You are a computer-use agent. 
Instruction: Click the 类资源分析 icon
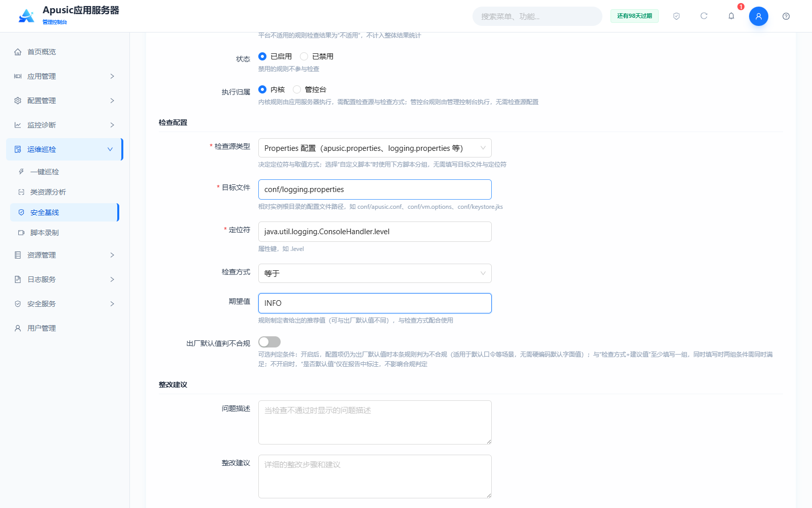coord(21,192)
